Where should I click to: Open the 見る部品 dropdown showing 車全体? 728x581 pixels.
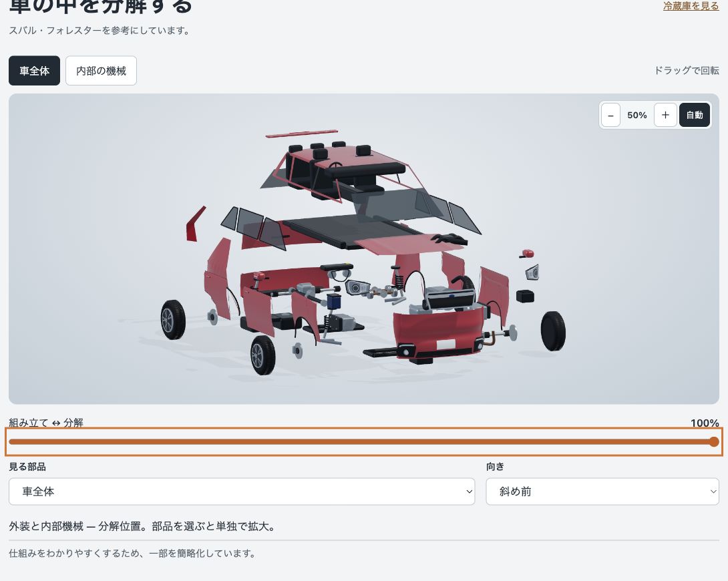tap(242, 492)
